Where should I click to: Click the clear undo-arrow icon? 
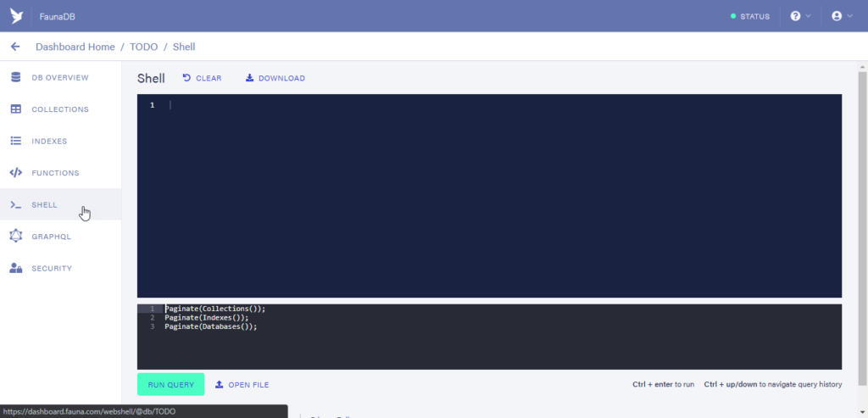tap(186, 77)
